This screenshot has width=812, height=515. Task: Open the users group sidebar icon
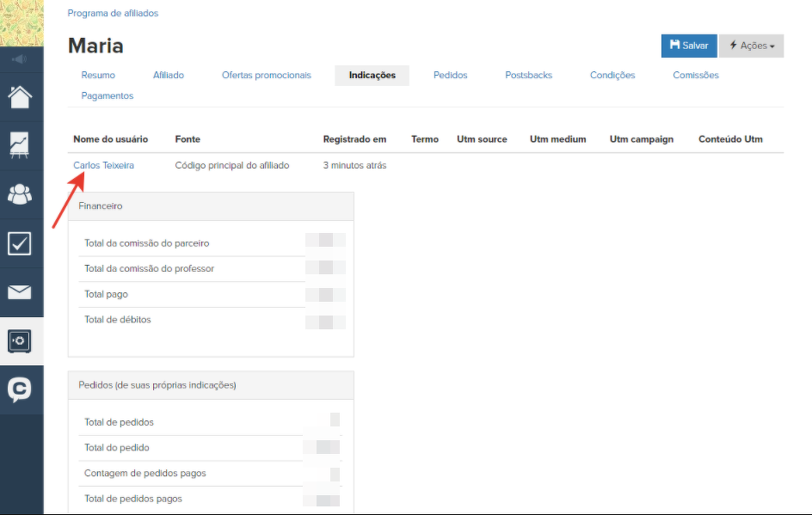point(21,194)
